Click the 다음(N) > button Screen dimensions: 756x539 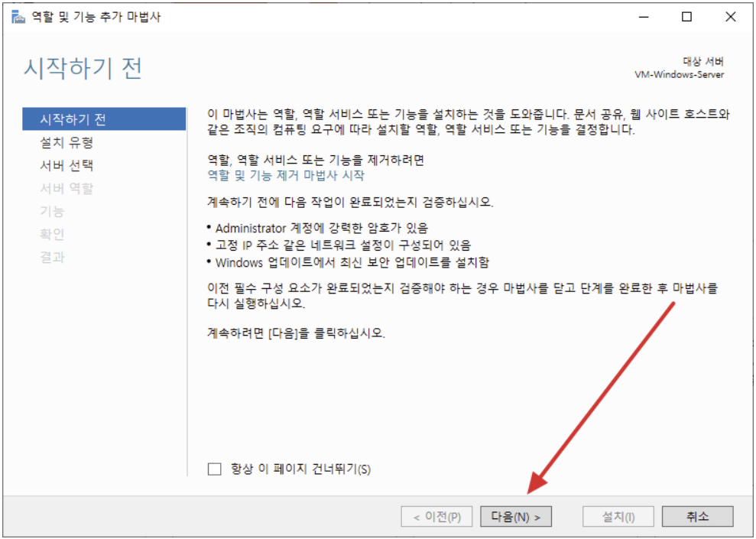[516, 517]
